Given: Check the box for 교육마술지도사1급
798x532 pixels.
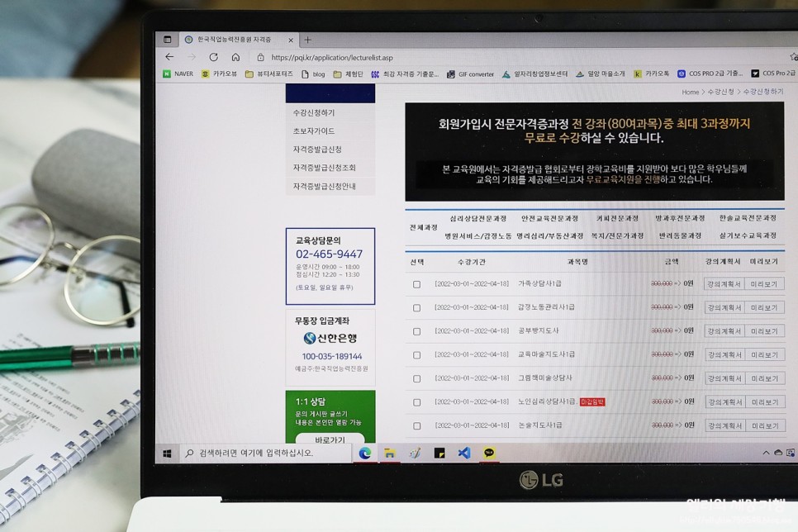Looking at the screenshot, I should tap(417, 355).
